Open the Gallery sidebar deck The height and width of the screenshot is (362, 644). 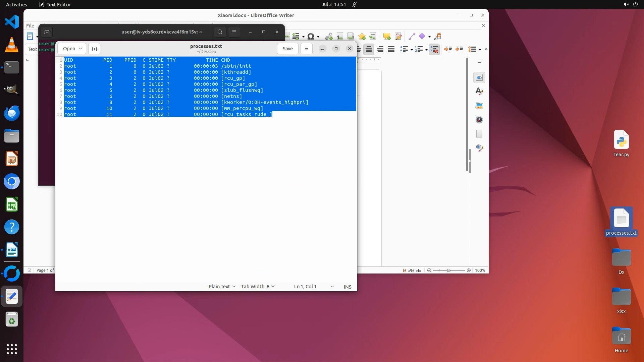(479, 106)
